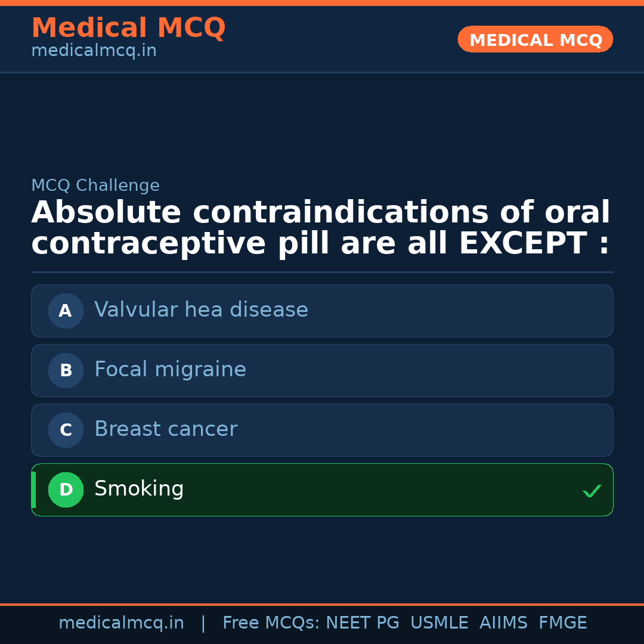The image size is (644, 644).
Task: Expand the MCQ Challenge section
Action: click(x=95, y=185)
